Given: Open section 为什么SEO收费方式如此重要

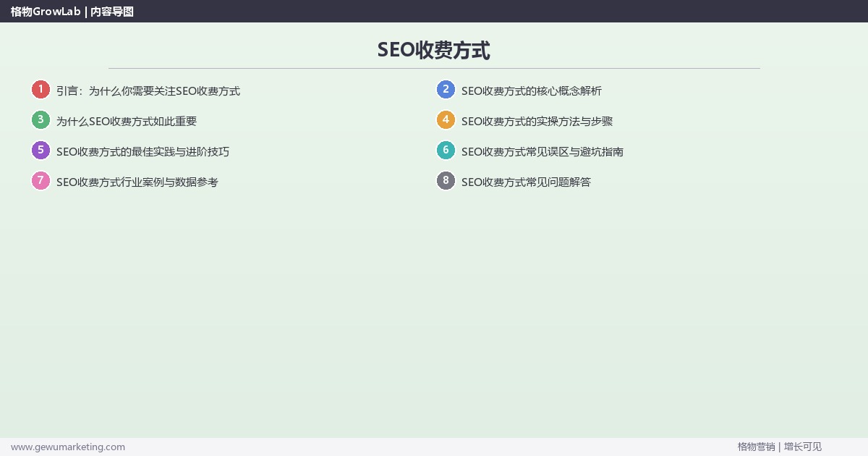Looking at the screenshot, I should coord(127,122).
